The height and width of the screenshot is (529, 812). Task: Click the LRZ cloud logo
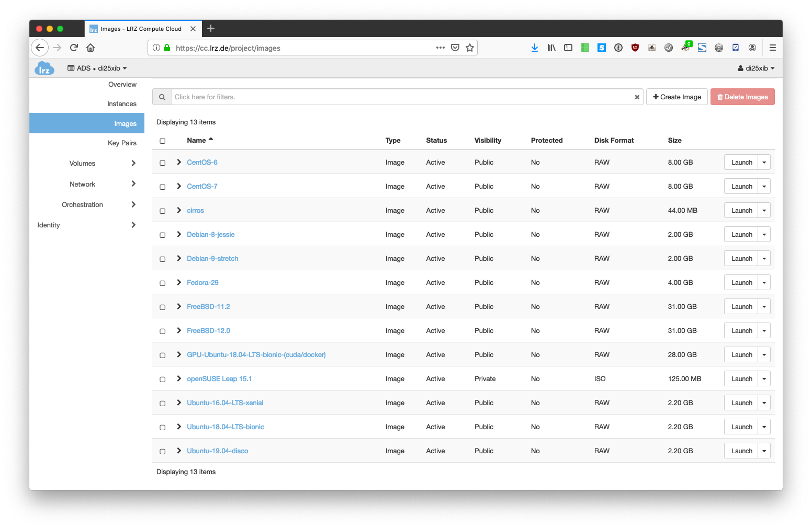(x=44, y=68)
